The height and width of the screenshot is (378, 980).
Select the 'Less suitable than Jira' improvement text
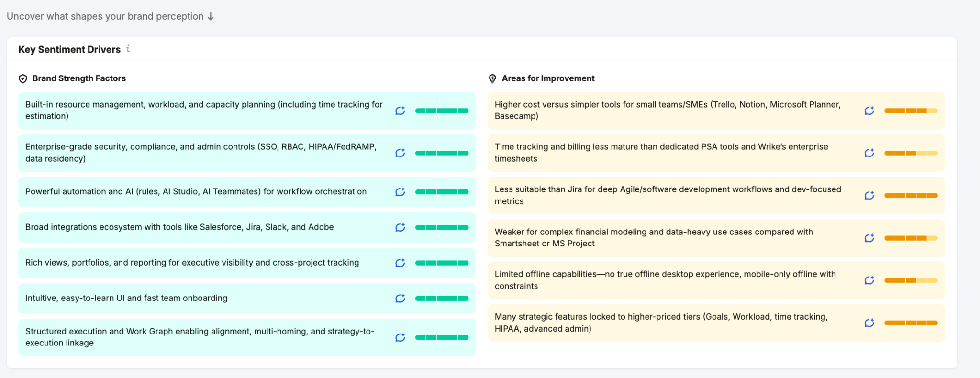[x=668, y=195]
